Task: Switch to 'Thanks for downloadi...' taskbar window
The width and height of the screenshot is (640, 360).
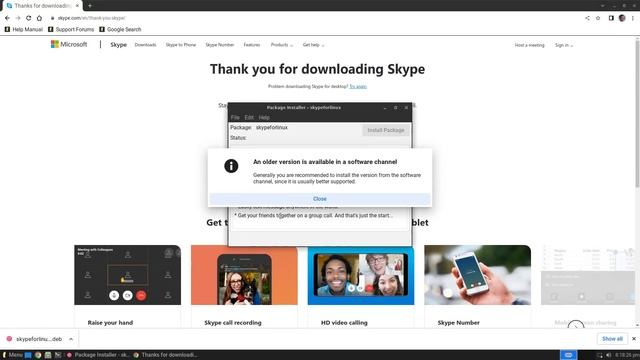Action: point(165,355)
